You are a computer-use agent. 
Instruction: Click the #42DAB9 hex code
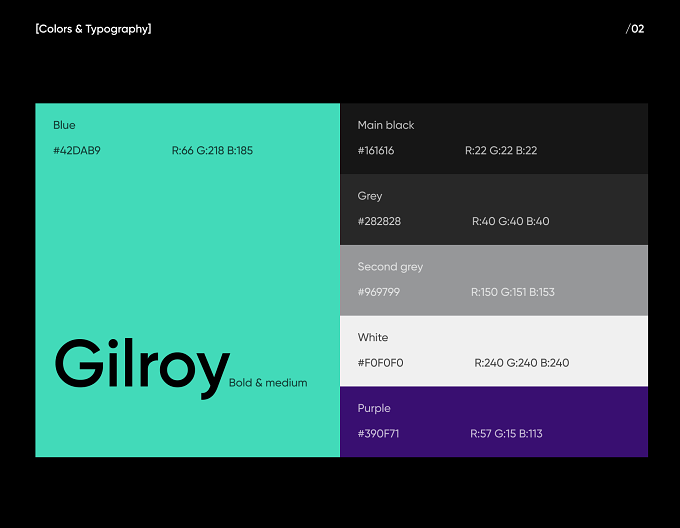click(x=77, y=150)
